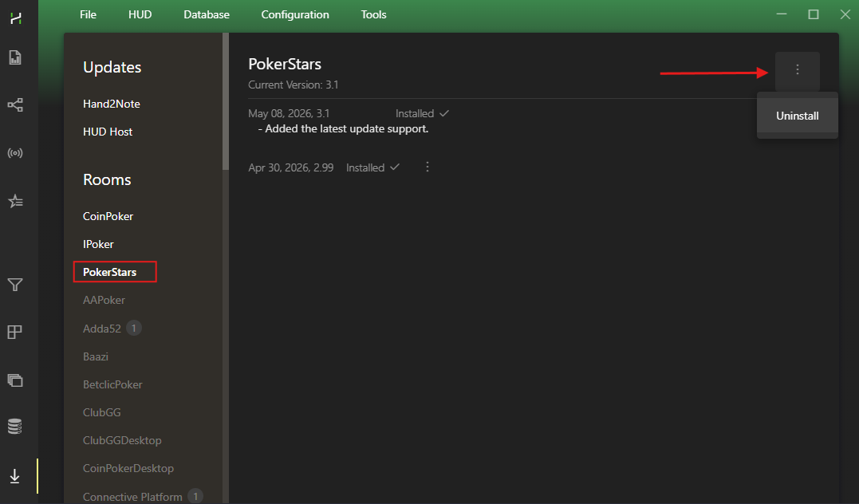Viewport: 859px width, 504px height.
Task: Choose Uninstall from the popup menu
Action: 797,116
